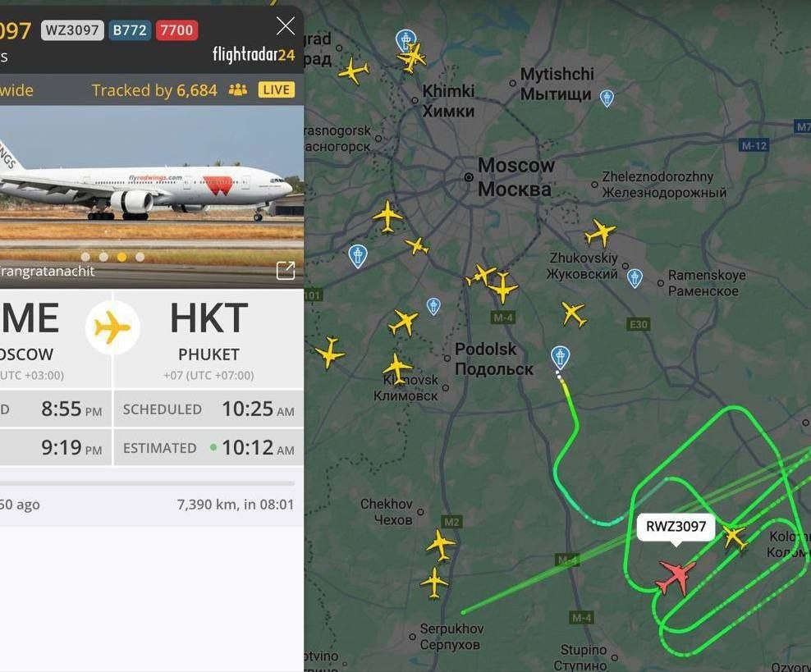Click the airport marker where flight trail starts
Screen dimensions: 811x672
(x=560, y=357)
